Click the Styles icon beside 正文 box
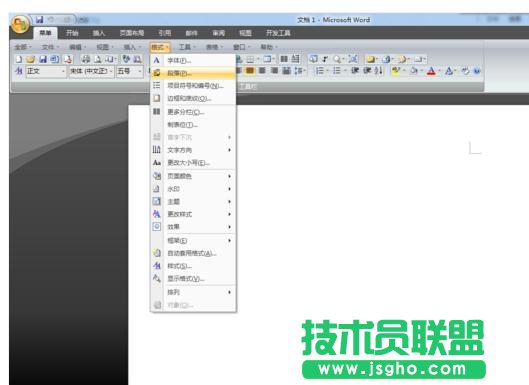This screenshot has height=385, width=529. pyautogui.click(x=19, y=71)
